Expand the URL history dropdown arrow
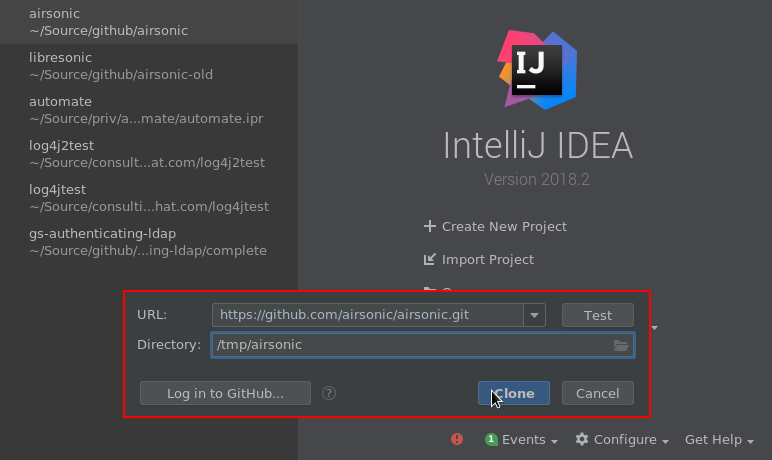This screenshot has height=460, width=772. point(535,315)
